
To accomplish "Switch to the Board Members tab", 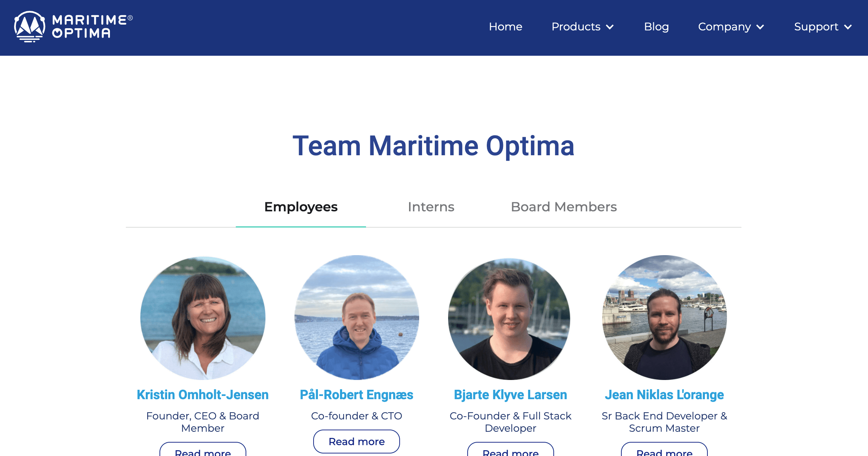I will 563,207.
